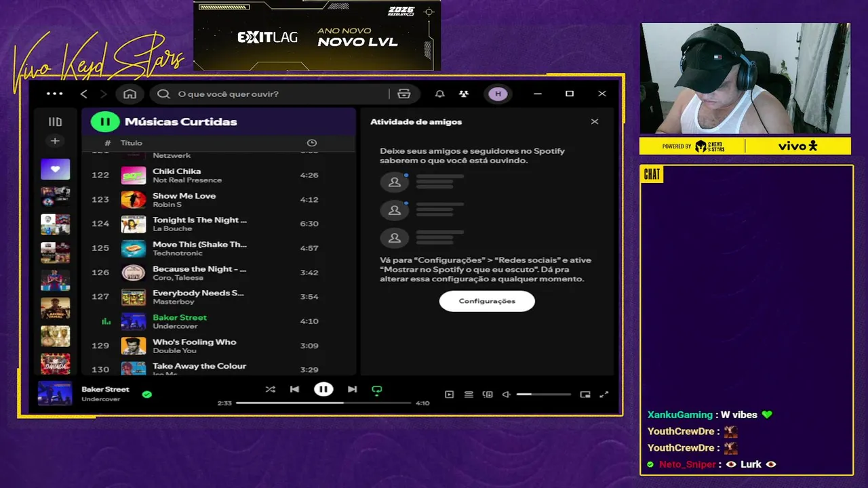Click the Chiki Chika album art
This screenshot has height=488, width=868.
pyautogui.click(x=134, y=175)
